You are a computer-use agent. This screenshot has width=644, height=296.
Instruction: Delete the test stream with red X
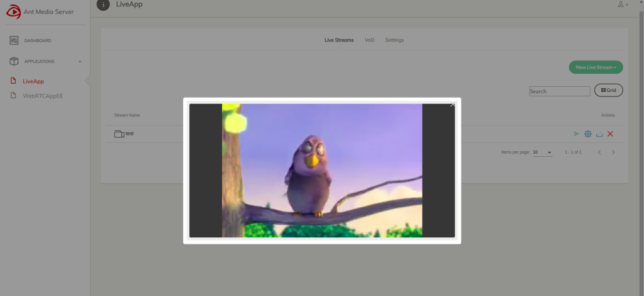610,134
